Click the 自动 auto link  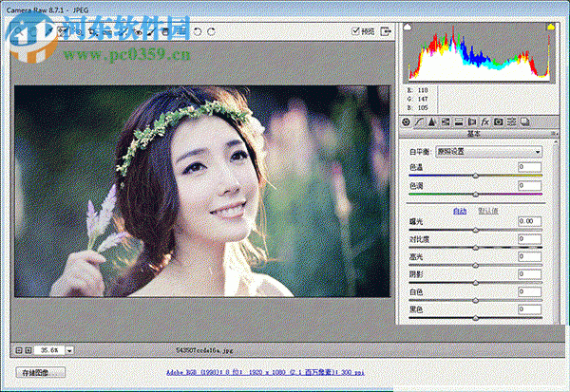pyautogui.click(x=460, y=211)
